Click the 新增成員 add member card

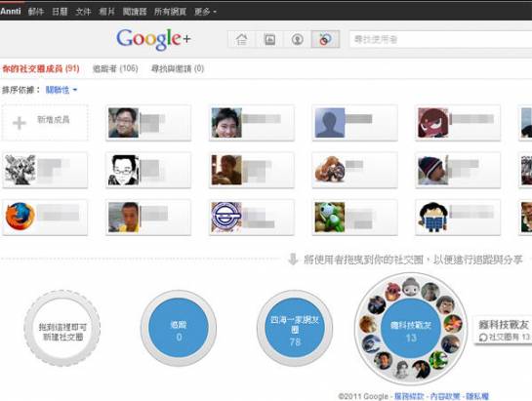coord(45,123)
